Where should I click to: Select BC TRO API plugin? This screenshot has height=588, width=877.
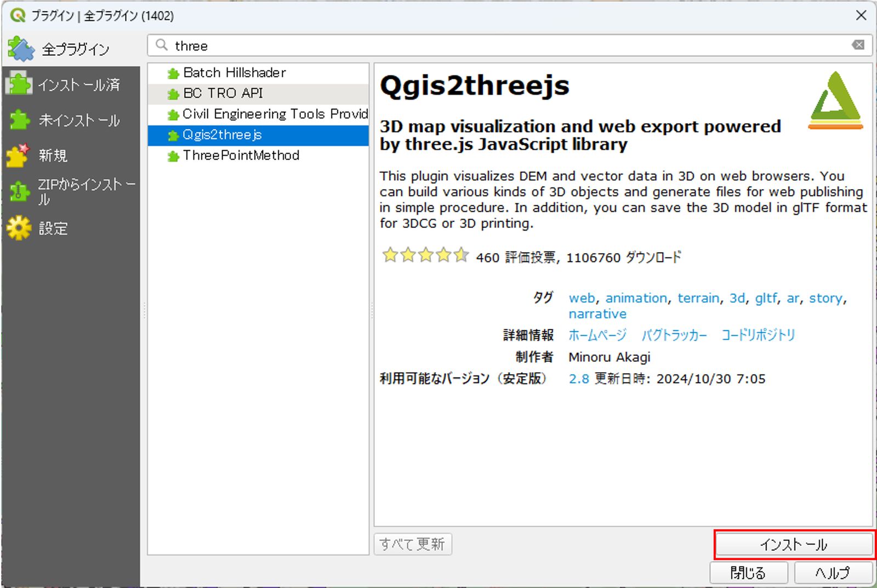click(x=258, y=94)
